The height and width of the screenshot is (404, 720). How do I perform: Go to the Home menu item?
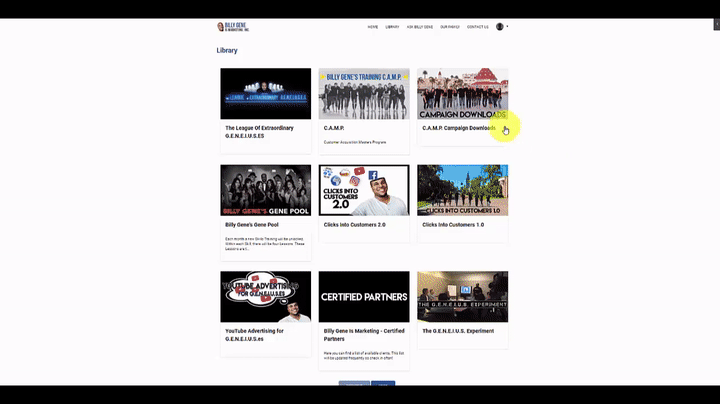373,27
